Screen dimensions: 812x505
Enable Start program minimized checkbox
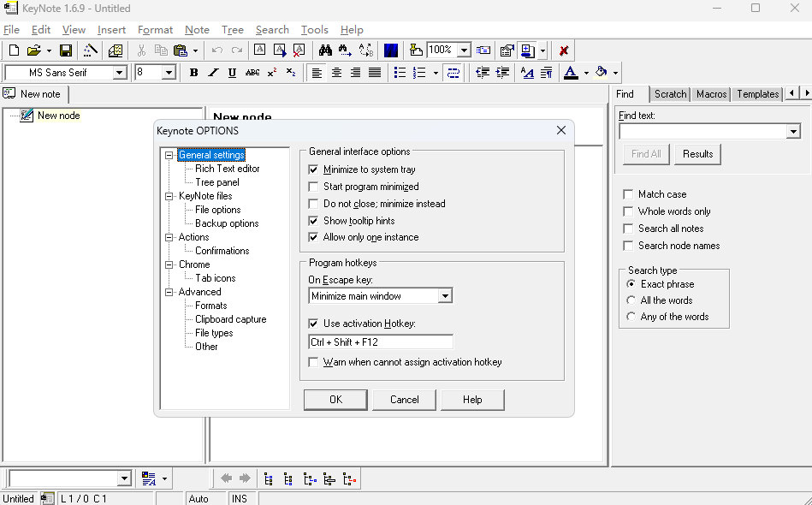pos(313,187)
